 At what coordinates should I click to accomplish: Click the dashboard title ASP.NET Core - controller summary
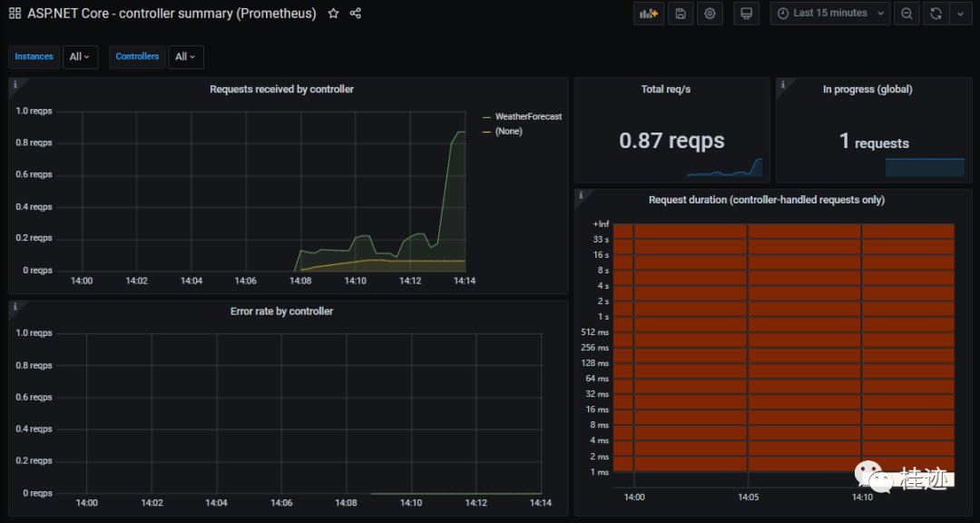[171, 13]
